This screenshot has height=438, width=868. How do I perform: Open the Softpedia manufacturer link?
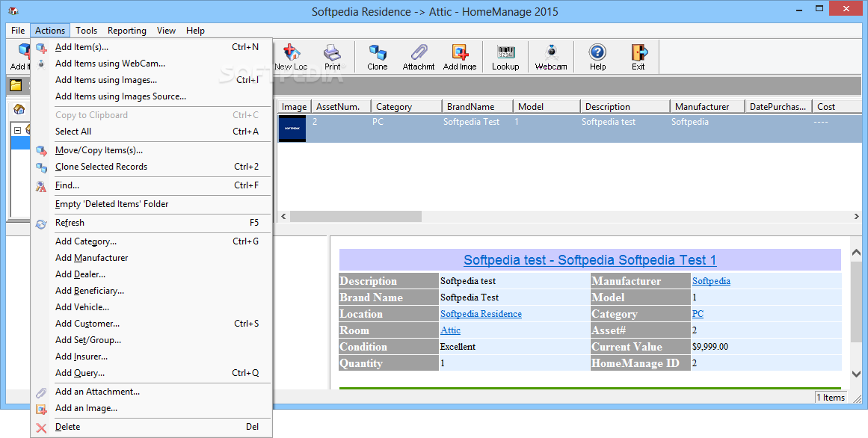pyautogui.click(x=711, y=281)
